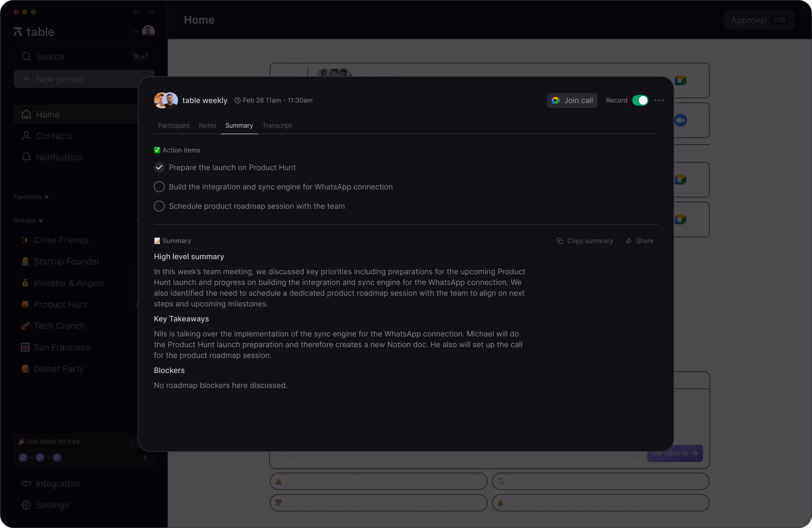Screen dimensions: 812x528
Task: Expand the workspace dropdown chevron next to table
Action: pyautogui.click(x=135, y=32)
